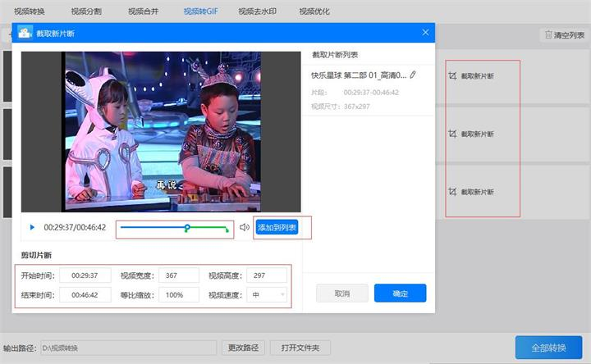This screenshot has height=364, width=591.
Task: Open the 视频分割 tab
Action: click(x=86, y=11)
